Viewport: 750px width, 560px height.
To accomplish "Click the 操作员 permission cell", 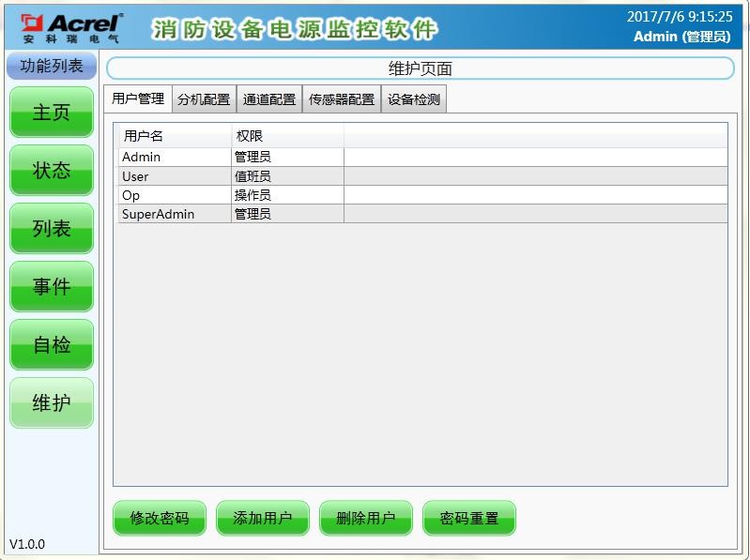I will pos(287,195).
